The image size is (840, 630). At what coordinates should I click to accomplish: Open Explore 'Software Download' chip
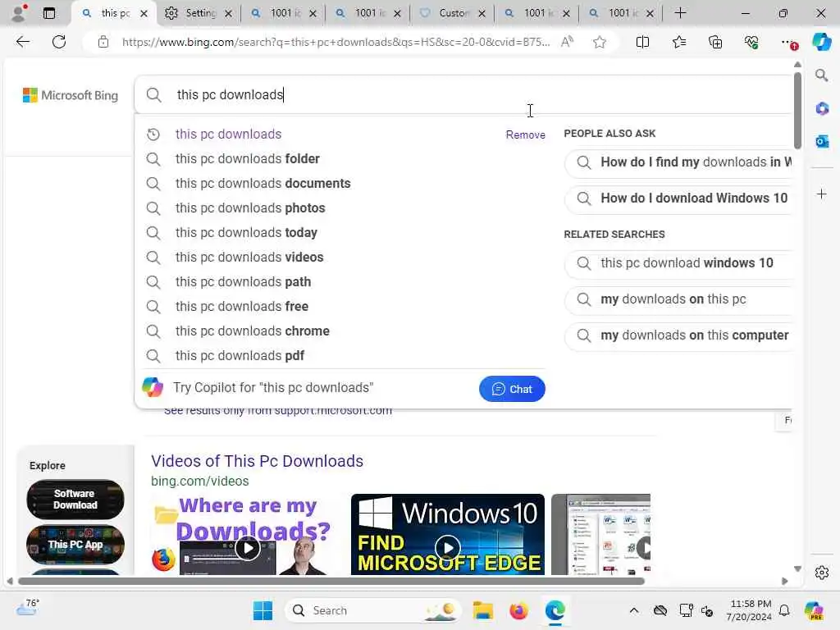pos(75,500)
